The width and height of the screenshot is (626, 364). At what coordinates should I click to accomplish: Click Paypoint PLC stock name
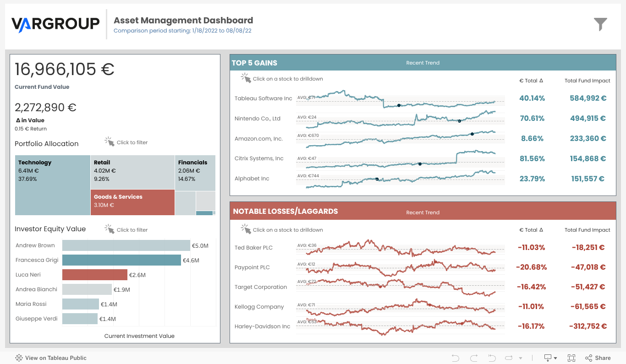[x=252, y=267]
